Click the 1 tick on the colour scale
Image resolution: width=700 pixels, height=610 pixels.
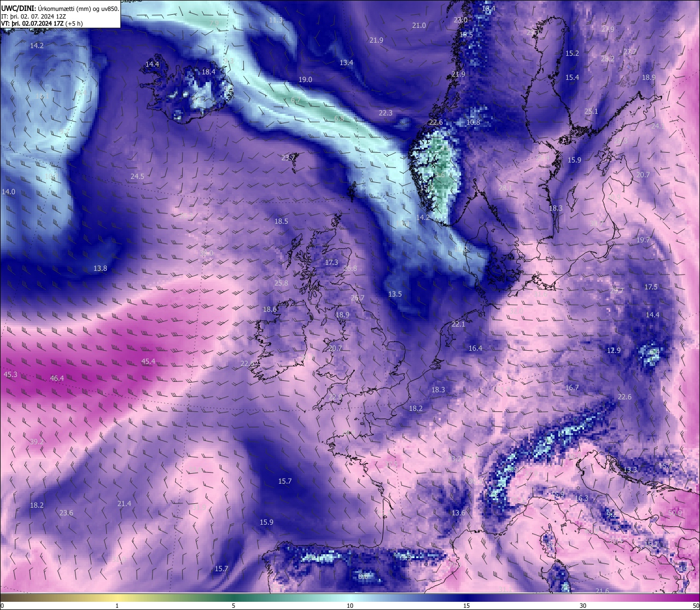[x=117, y=606]
